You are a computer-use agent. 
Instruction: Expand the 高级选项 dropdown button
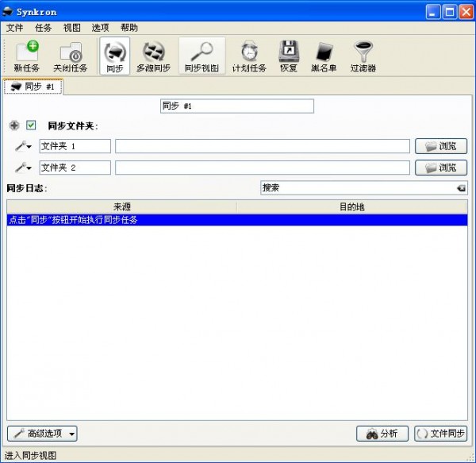pos(42,434)
